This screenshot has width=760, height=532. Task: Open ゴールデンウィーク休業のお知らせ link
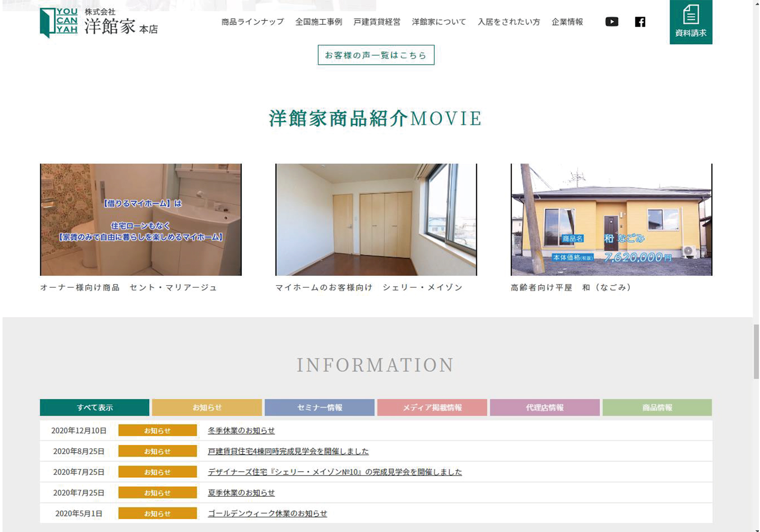click(x=267, y=513)
